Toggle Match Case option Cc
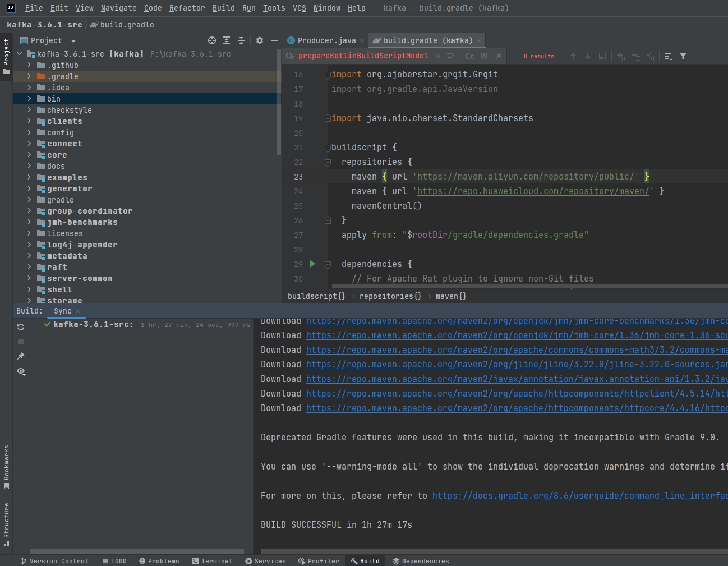Viewport: 728px width, 566px height. (469, 56)
